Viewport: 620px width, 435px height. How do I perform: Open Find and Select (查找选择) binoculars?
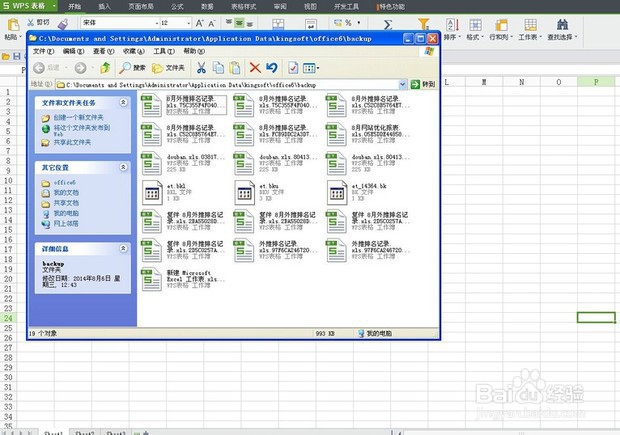562,29
